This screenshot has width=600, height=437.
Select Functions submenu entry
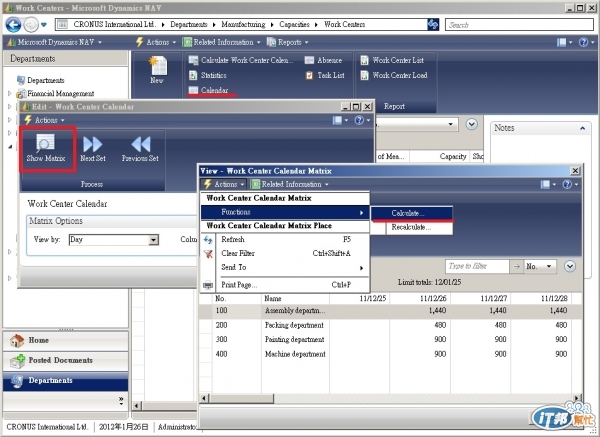[x=285, y=212]
